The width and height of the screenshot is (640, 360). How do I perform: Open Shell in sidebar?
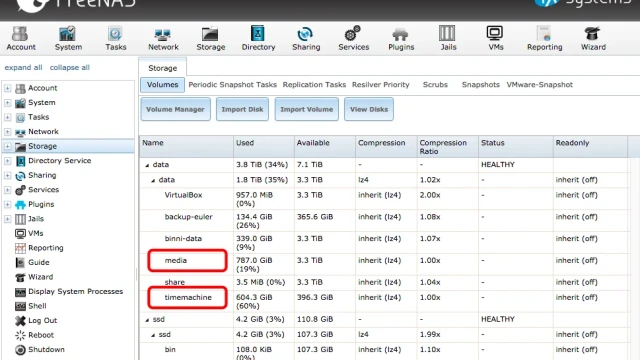click(31, 306)
